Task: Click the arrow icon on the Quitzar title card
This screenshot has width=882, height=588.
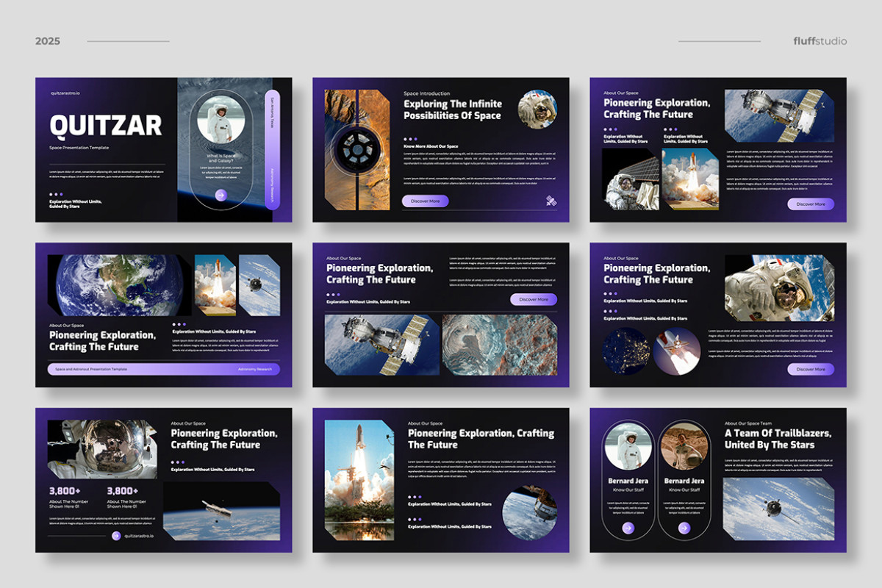Action: pos(220,196)
